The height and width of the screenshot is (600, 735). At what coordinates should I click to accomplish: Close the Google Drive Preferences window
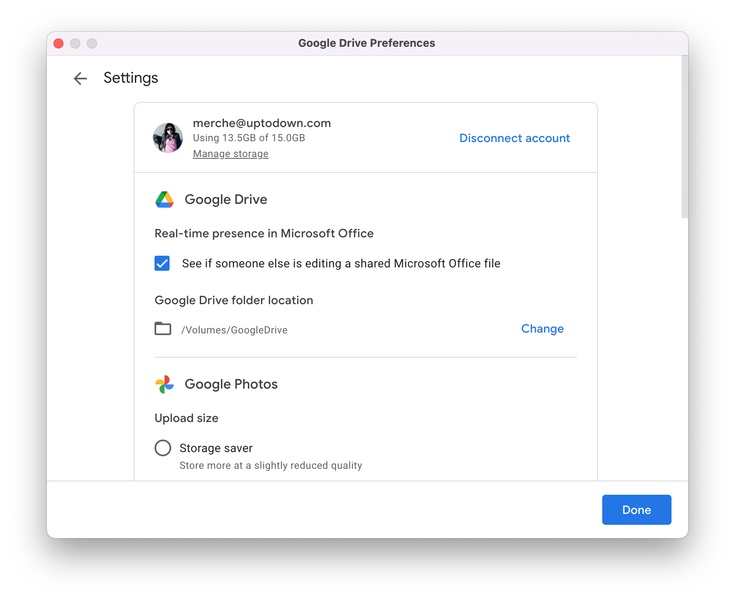[x=58, y=43]
